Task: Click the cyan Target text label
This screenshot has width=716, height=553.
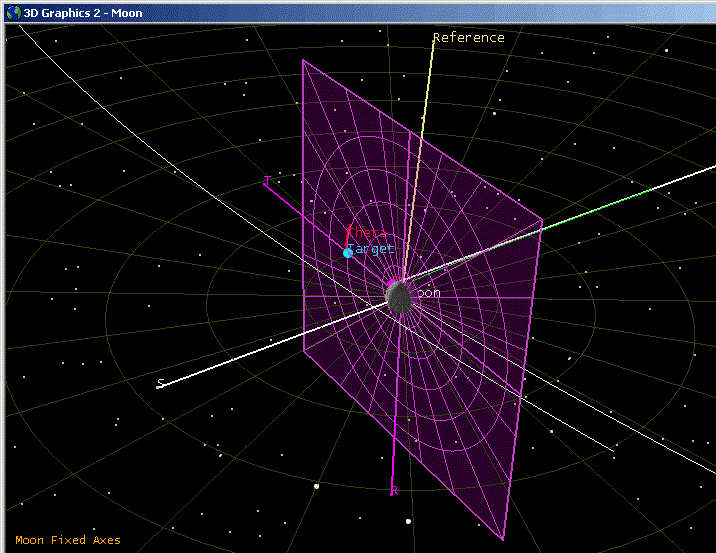Action: (x=373, y=248)
